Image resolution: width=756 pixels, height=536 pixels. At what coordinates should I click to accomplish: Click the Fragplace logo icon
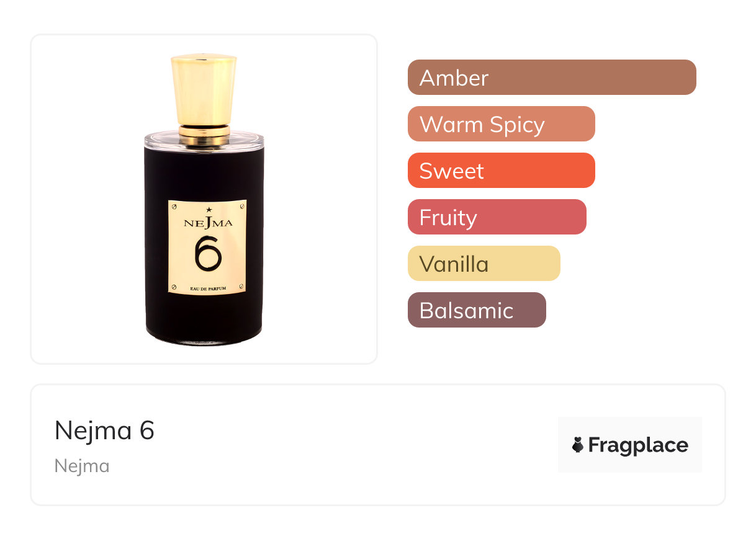(x=578, y=445)
